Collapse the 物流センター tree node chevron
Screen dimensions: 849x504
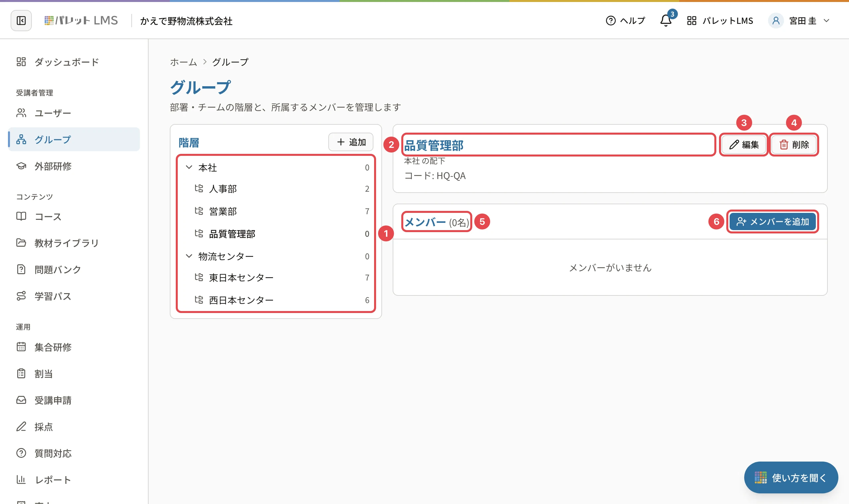click(189, 256)
